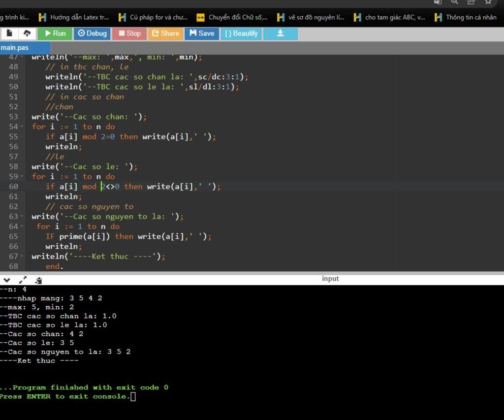Start the debugger with Debug button
The width and height of the screenshot is (504, 420).
[x=92, y=33]
